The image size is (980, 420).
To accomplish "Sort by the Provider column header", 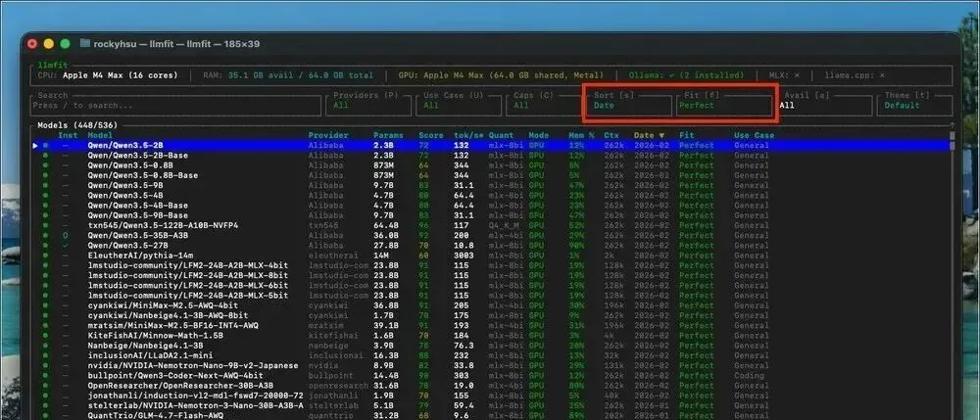I will (328, 135).
